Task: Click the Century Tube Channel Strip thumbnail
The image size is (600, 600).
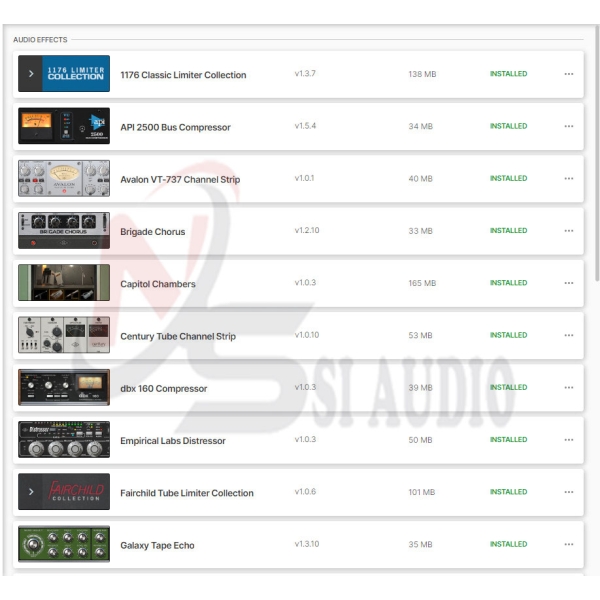Action: click(64, 335)
